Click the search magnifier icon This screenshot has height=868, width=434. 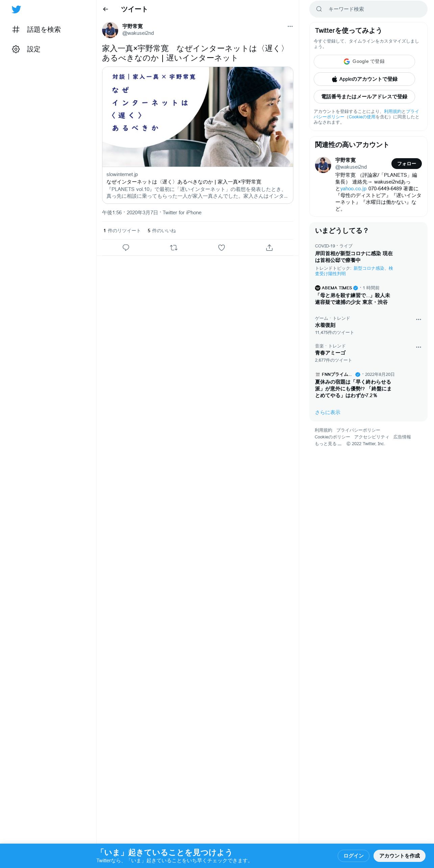click(x=319, y=9)
